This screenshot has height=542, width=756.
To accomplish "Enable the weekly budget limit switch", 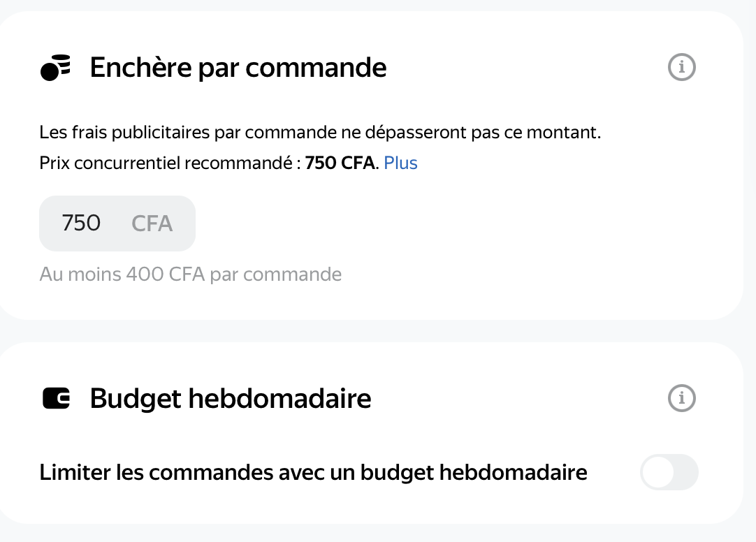I will [x=669, y=472].
